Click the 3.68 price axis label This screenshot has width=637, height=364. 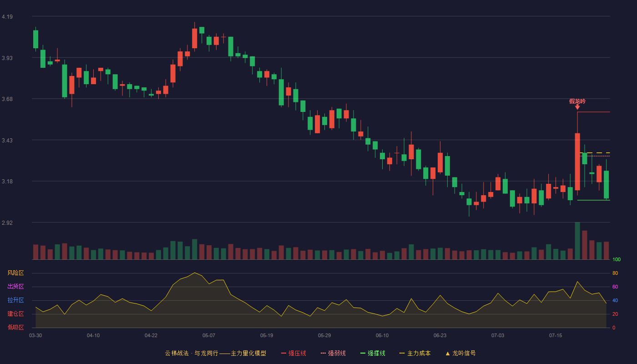tap(7, 99)
